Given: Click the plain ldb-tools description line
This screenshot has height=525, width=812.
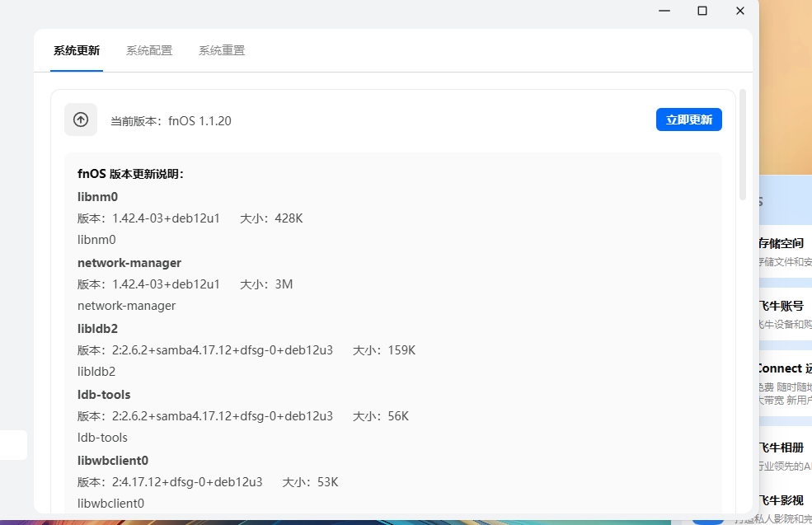Looking at the screenshot, I should tap(102, 438).
